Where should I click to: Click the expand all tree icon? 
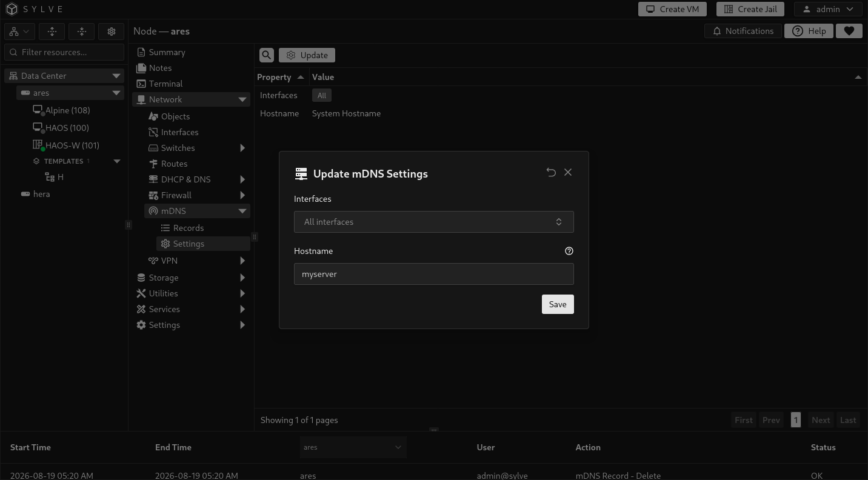point(52,32)
